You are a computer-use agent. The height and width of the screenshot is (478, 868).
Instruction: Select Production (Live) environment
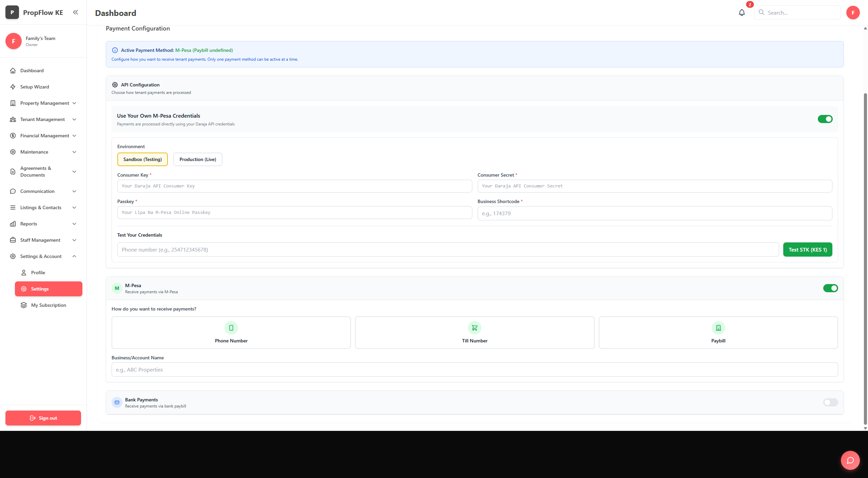point(198,159)
